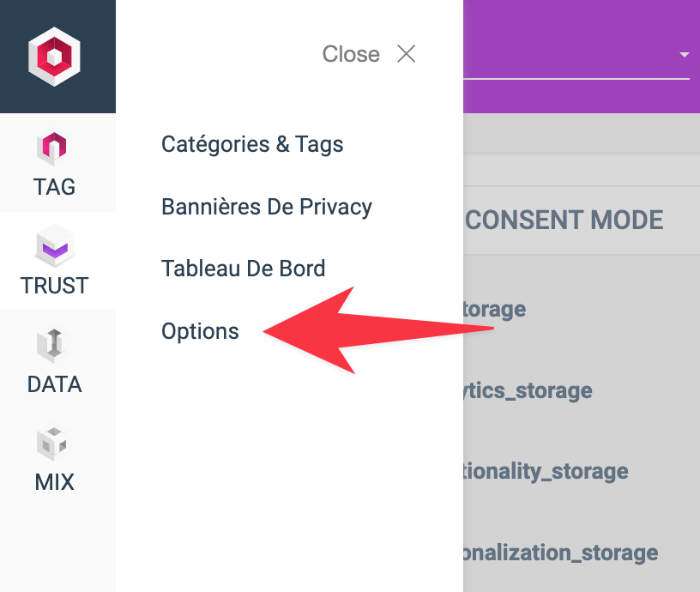Select the TRUST module cube icon
This screenshot has width=700, height=592.
coord(54,245)
